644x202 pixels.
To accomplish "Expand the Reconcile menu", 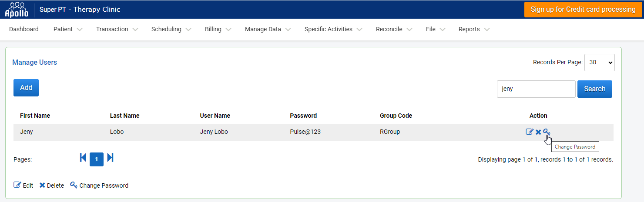I will pos(394,29).
